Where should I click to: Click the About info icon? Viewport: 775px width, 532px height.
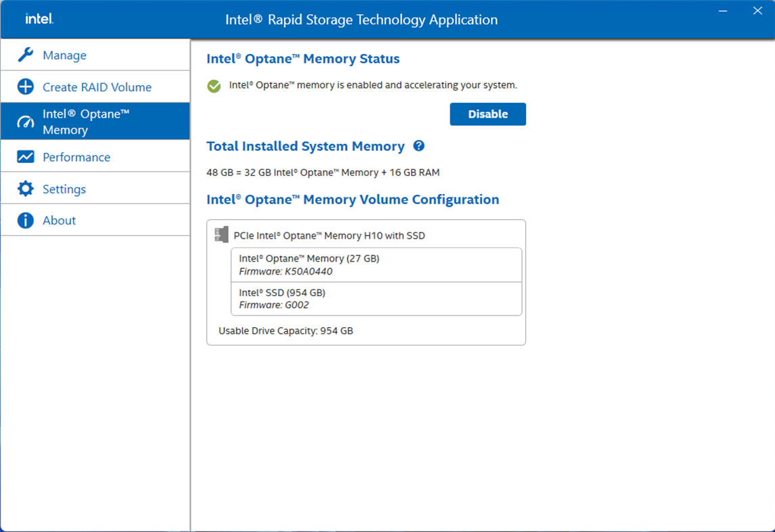pos(25,220)
